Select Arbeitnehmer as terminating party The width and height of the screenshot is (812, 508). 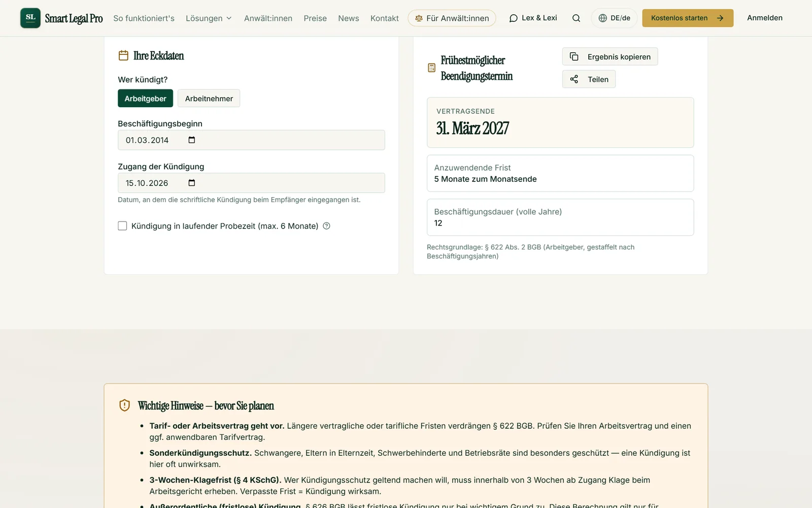point(209,99)
